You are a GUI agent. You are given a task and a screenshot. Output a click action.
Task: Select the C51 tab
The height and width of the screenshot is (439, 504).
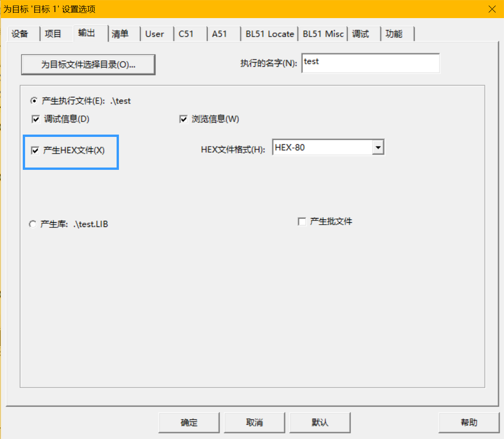(186, 34)
